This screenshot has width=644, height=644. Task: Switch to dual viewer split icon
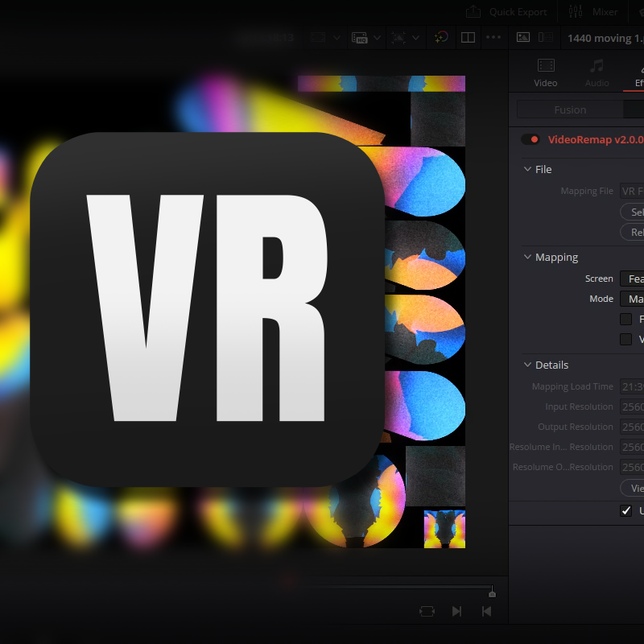(467, 37)
